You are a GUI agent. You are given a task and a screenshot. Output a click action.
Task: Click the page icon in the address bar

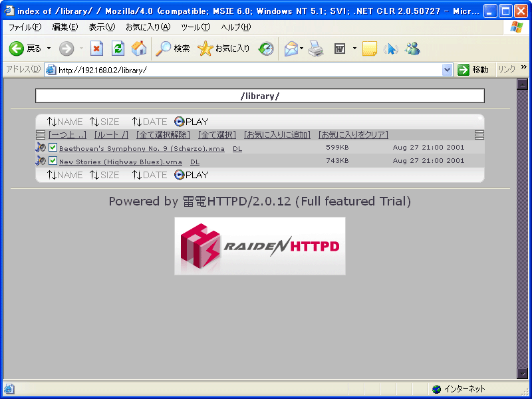pos(51,70)
